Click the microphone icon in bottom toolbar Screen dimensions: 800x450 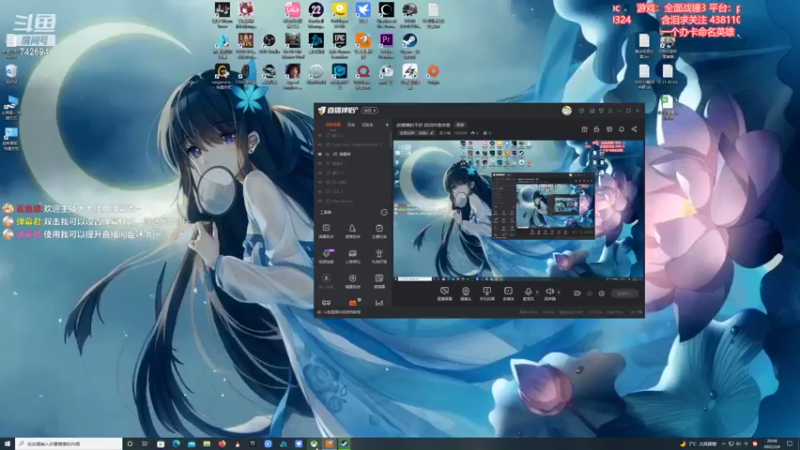tap(528, 292)
